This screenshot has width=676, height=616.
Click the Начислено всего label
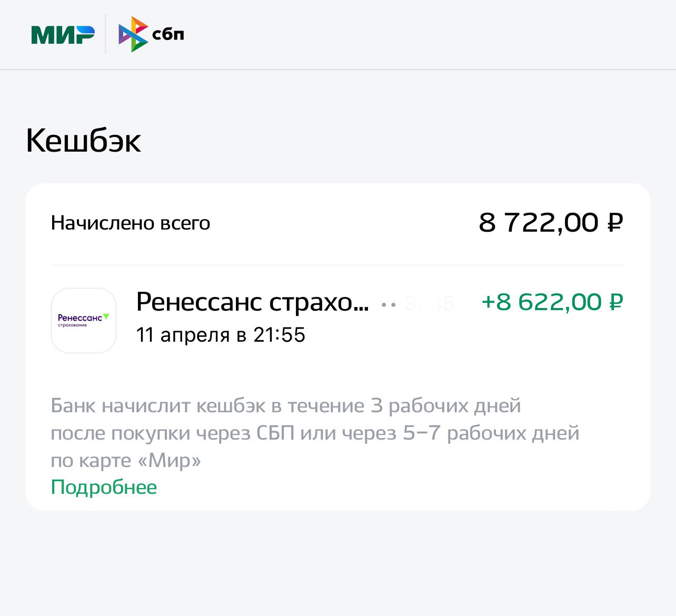click(x=130, y=223)
